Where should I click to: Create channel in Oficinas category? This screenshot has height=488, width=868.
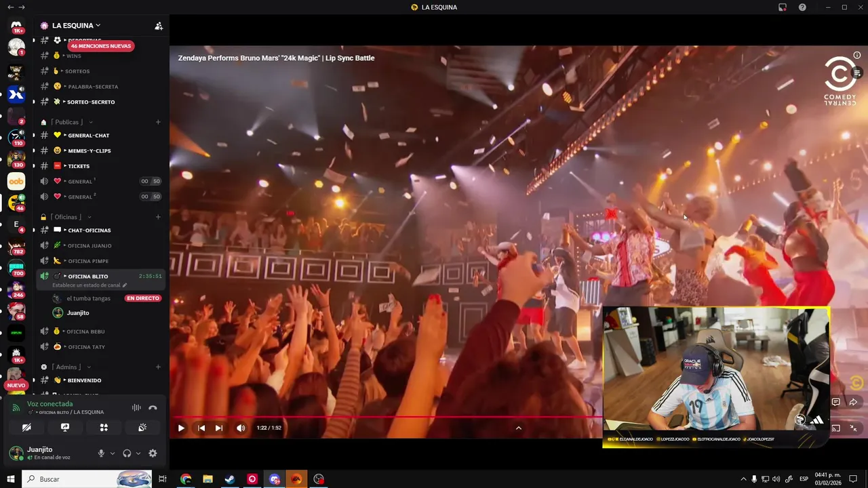(x=158, y=217)
